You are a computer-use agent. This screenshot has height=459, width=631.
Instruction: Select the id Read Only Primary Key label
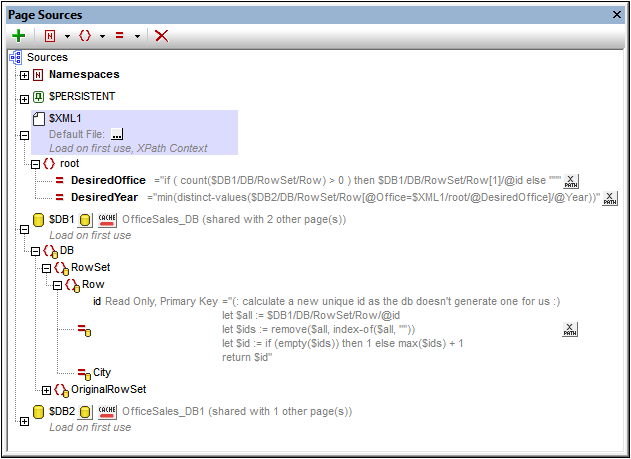155,301
